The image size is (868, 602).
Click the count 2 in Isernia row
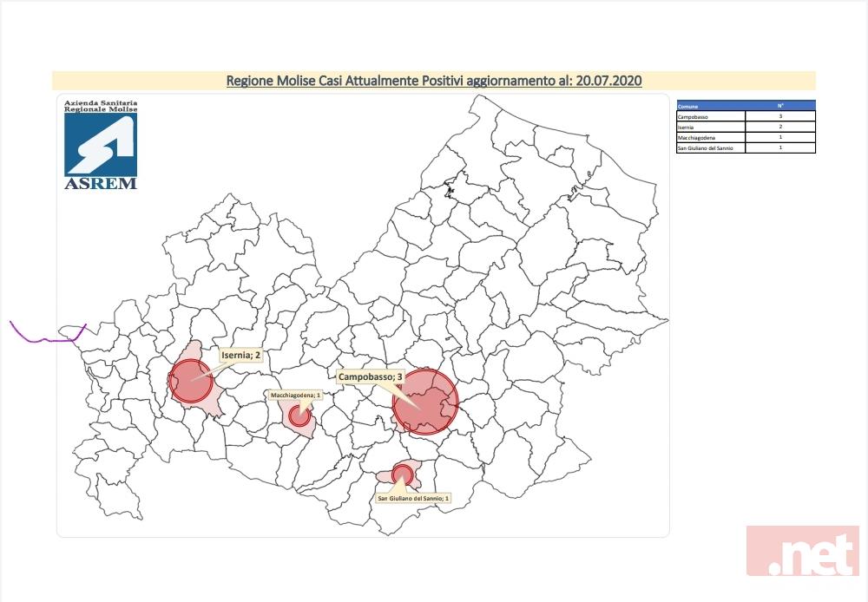tap(779, 127)
